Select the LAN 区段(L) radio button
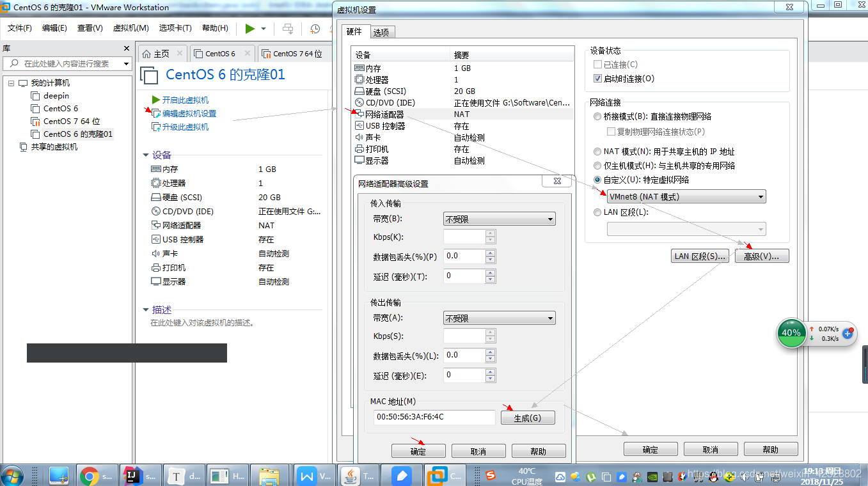868x486 pixels. click(597, 212)
